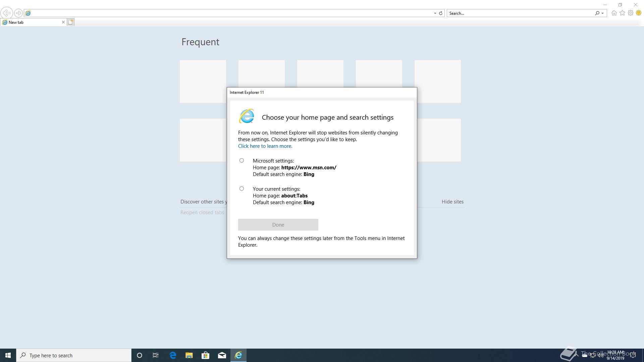The width and height of the screenshot is (644, 362).
Task: Open first frequent site tile in top row
Action: (x=203, y=81)
